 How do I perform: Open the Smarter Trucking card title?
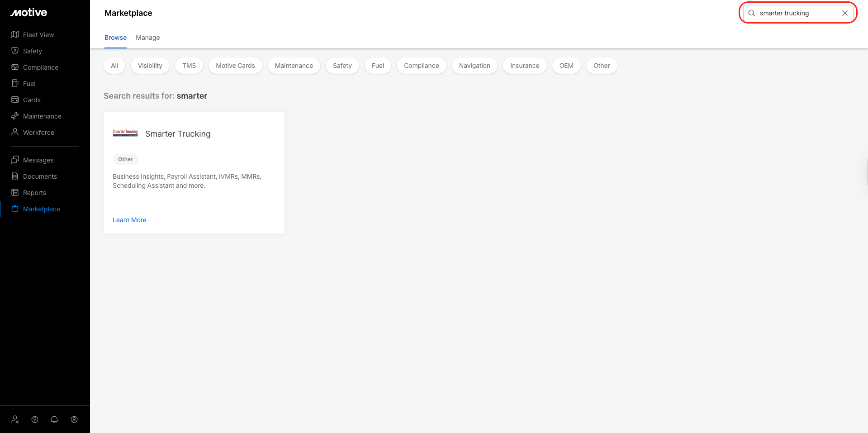click(x=178, y=134)
